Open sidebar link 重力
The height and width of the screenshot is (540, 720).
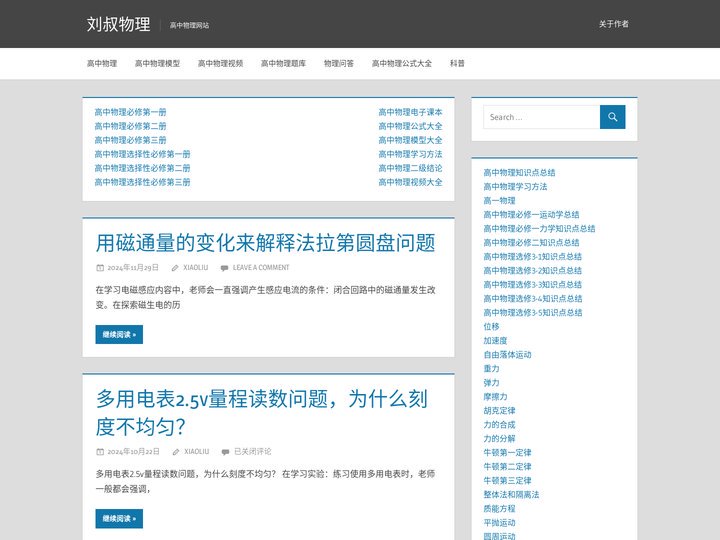491,369
